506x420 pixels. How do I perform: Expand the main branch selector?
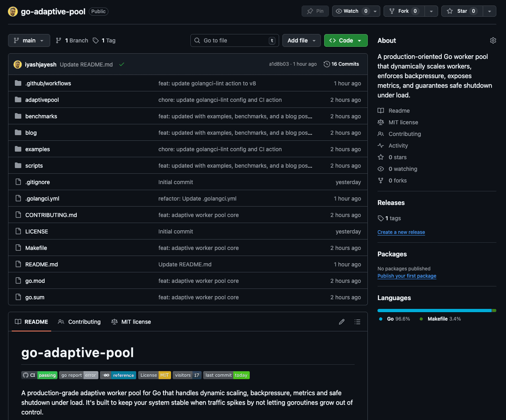[29, 40]
